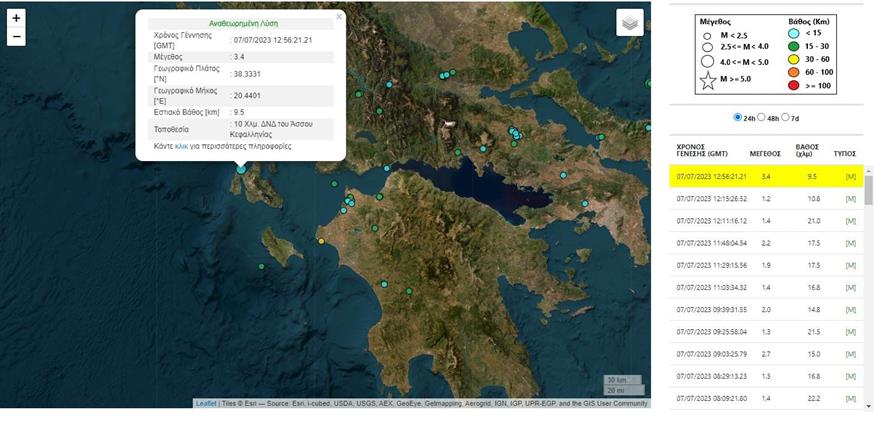Zoom in on the map
Screen dimensions: 875x421
coord(16,18)
